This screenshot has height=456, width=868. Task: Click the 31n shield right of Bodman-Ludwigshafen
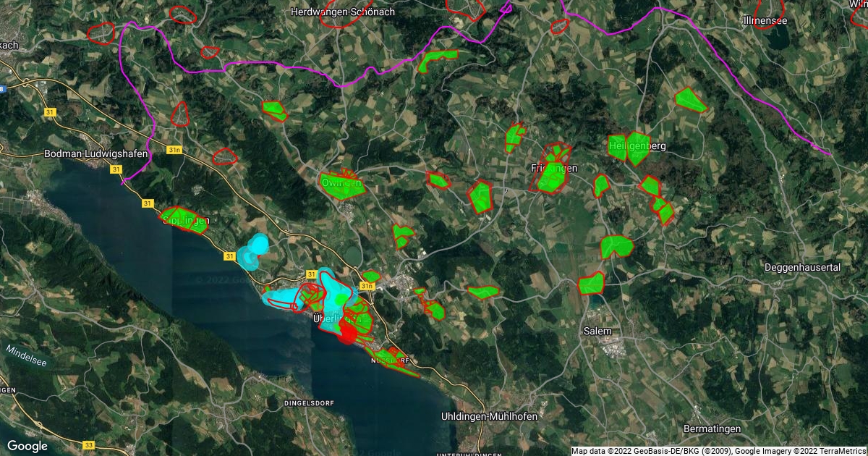pyautogui.click(x=174, y=150)
